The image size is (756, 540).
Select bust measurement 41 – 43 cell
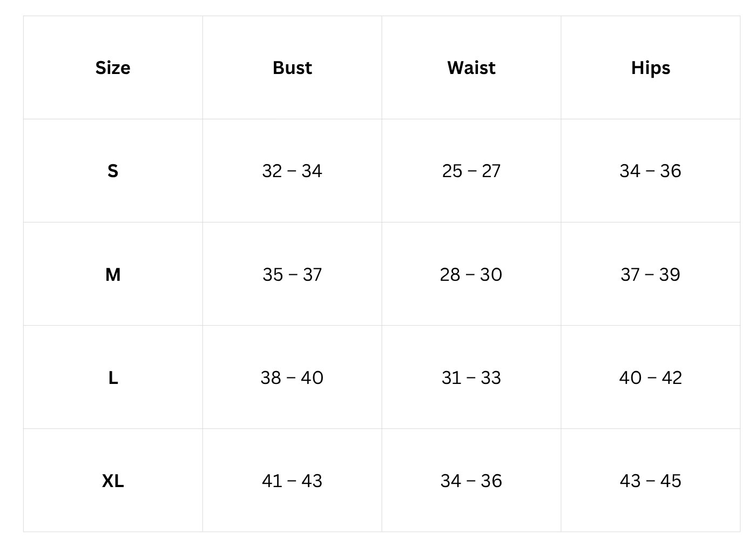click(x=292, y=481)
